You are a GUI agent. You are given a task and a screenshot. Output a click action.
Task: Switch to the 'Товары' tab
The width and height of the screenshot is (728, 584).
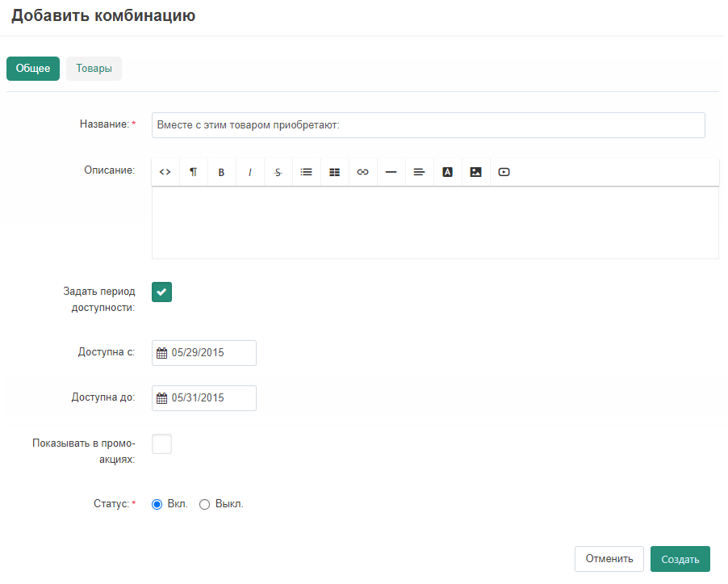[x=94, y=69]
